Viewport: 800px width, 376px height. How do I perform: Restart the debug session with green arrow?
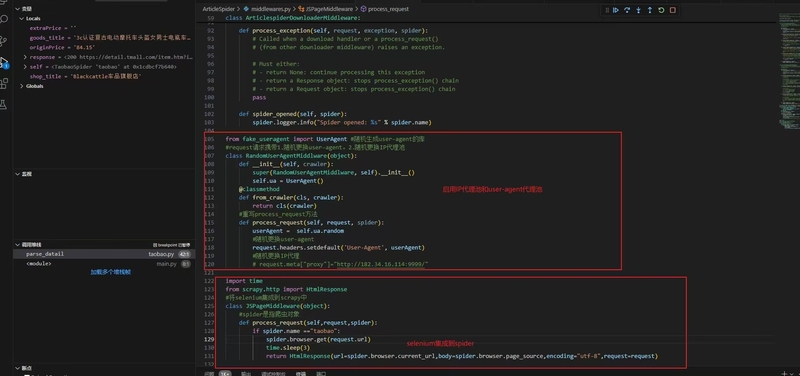pos(661,10)
